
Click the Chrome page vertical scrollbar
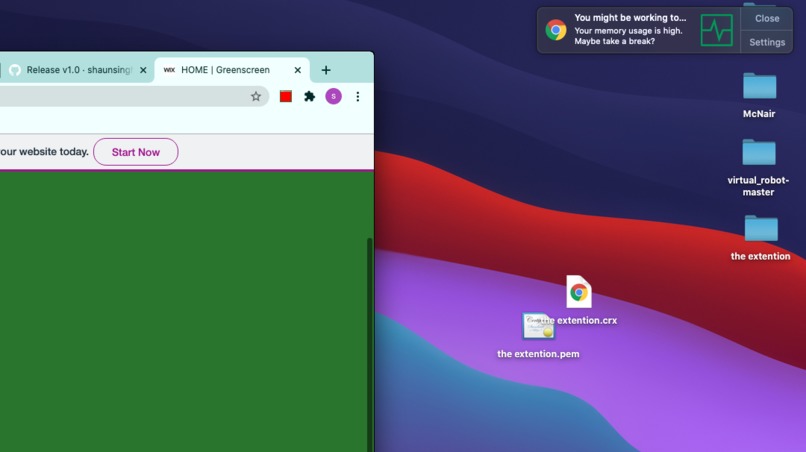(370, 345)
